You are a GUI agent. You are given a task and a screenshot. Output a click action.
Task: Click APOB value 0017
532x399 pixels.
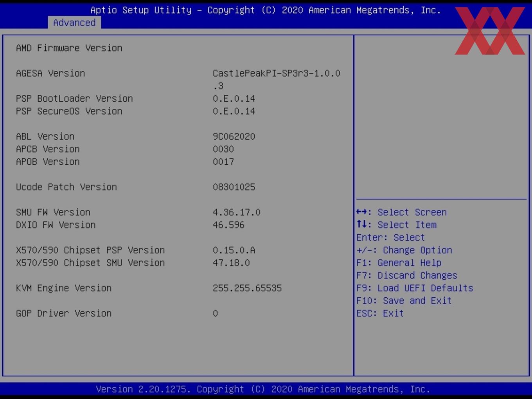tap(223, 162)
